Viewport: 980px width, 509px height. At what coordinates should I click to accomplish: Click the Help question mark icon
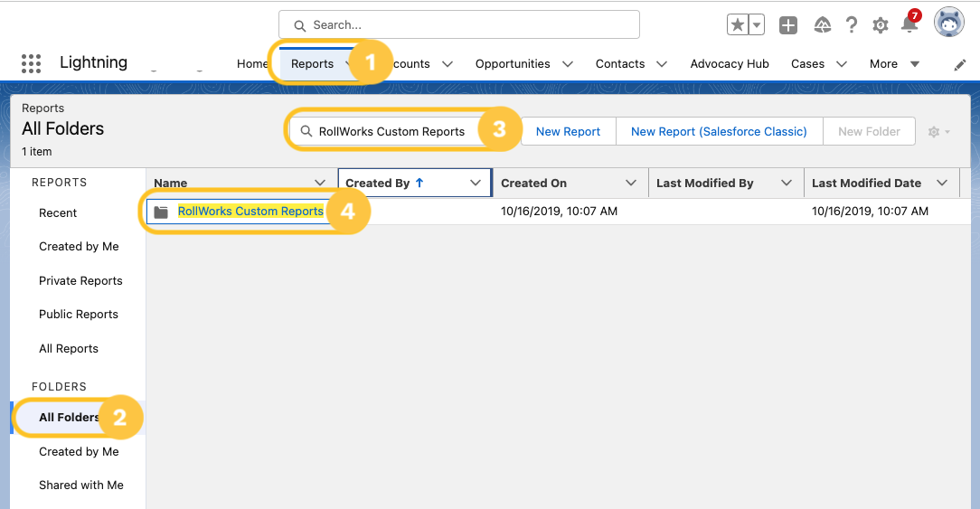[x=852, y=25]
